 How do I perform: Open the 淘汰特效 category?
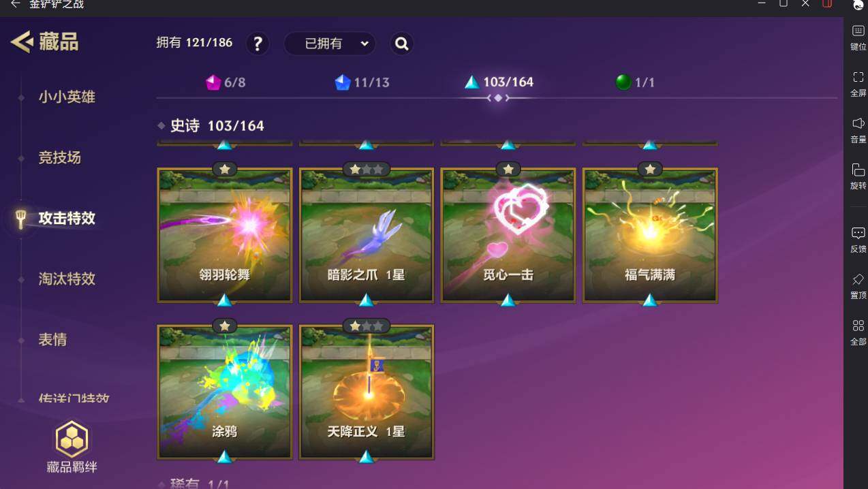(67, 279)
